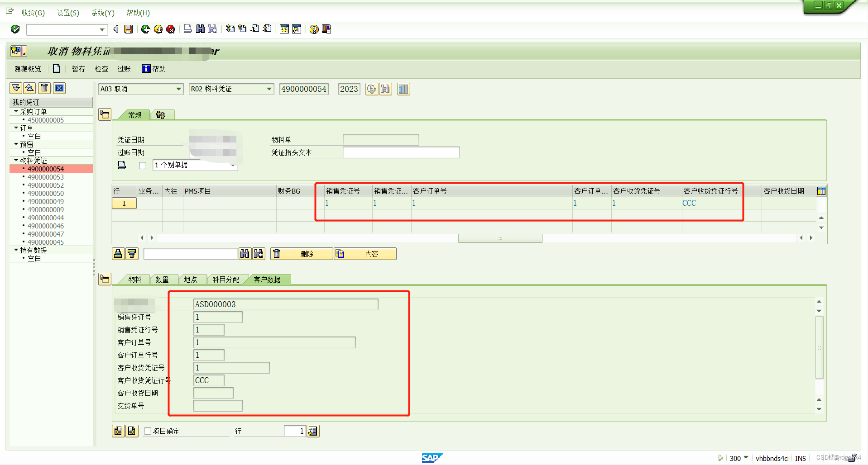Click the 4900000054 document number input field

click(x=304, y=89)
